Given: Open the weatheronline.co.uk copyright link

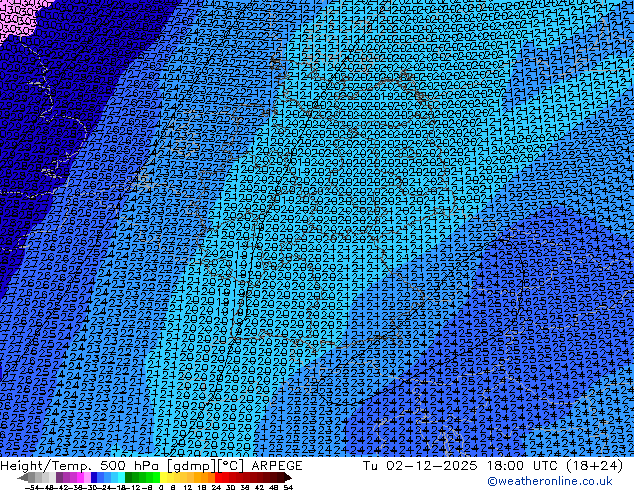Looking at the screenshot, I should coord(550,481).
